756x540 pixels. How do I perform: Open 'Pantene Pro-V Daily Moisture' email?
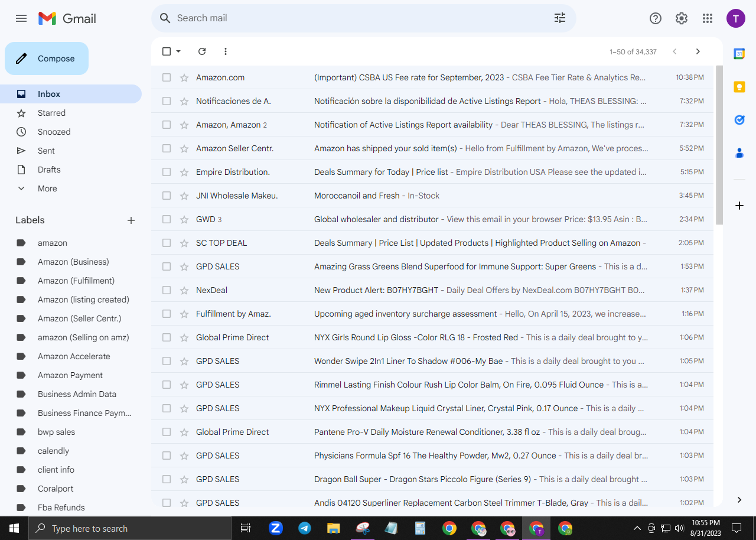(x=432, y=432)
